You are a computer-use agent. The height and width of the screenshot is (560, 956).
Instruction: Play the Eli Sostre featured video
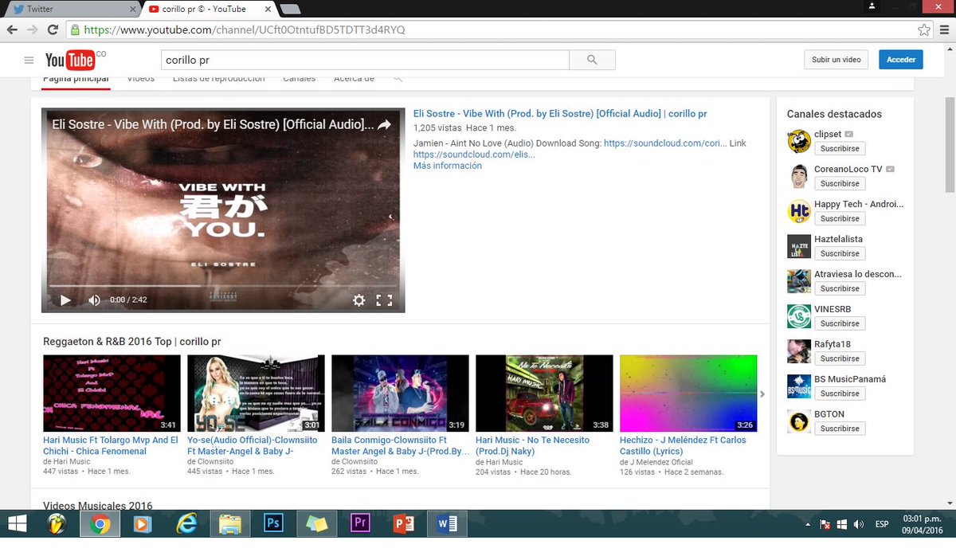pyautogui.click(x=66, y=300)
